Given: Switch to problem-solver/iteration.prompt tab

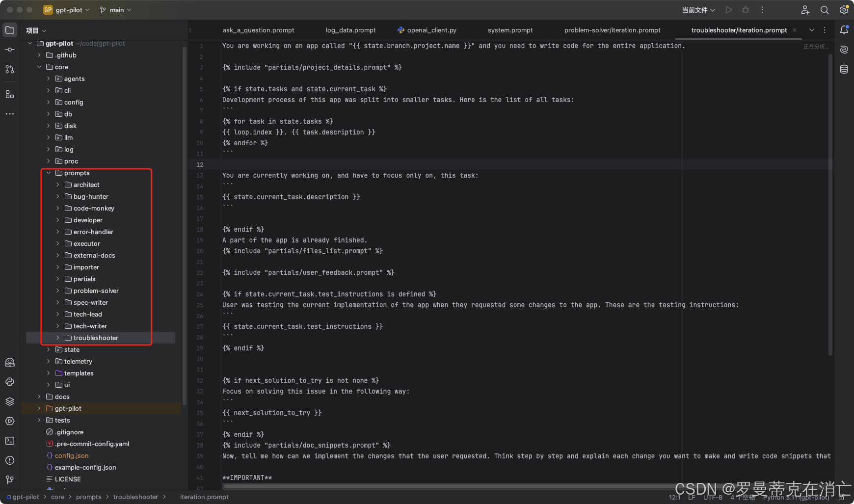Looking at the screenshot, I should pyautogui.click(x=612, y=30).
